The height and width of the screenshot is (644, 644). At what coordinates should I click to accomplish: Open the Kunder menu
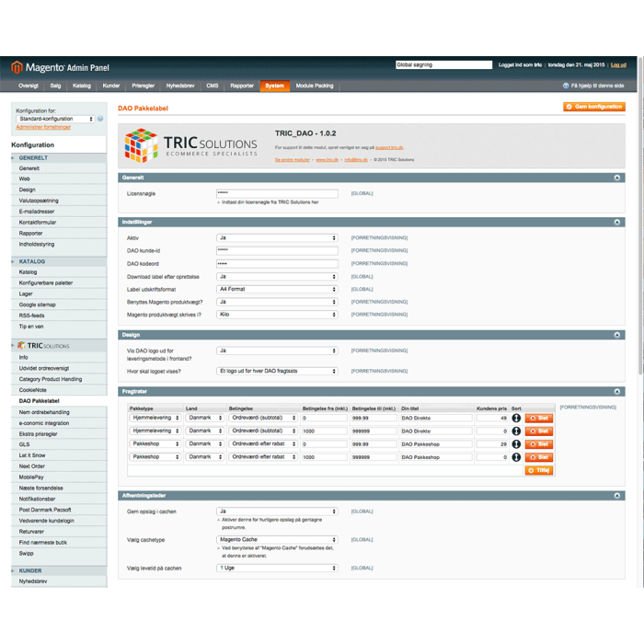(x=111, y=86)
